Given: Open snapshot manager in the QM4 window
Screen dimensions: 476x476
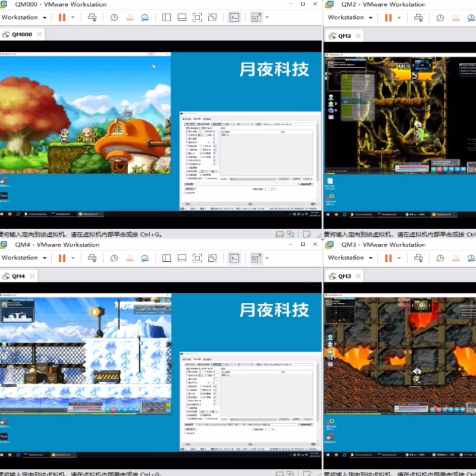Looking at the screenshot, I should point(145,258).
